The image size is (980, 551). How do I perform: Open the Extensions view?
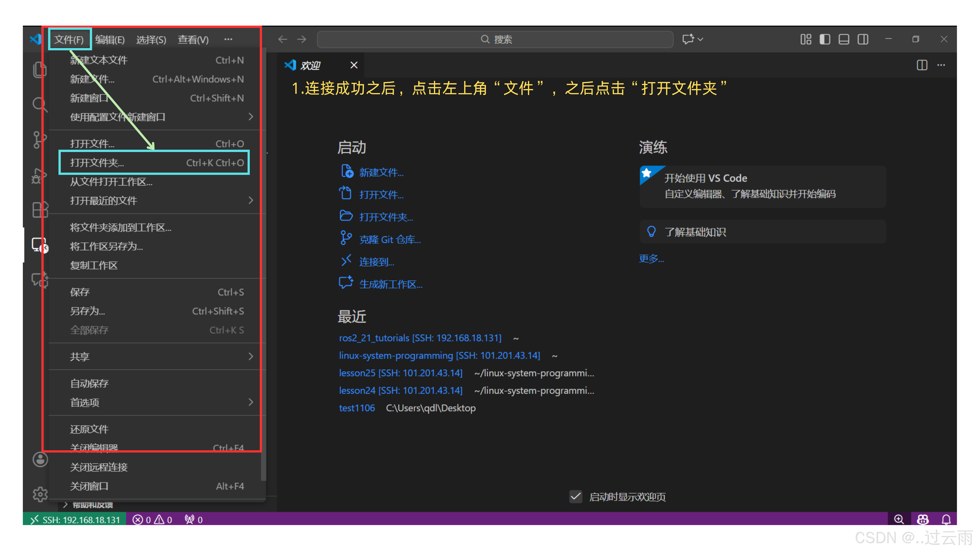(40, 209)
